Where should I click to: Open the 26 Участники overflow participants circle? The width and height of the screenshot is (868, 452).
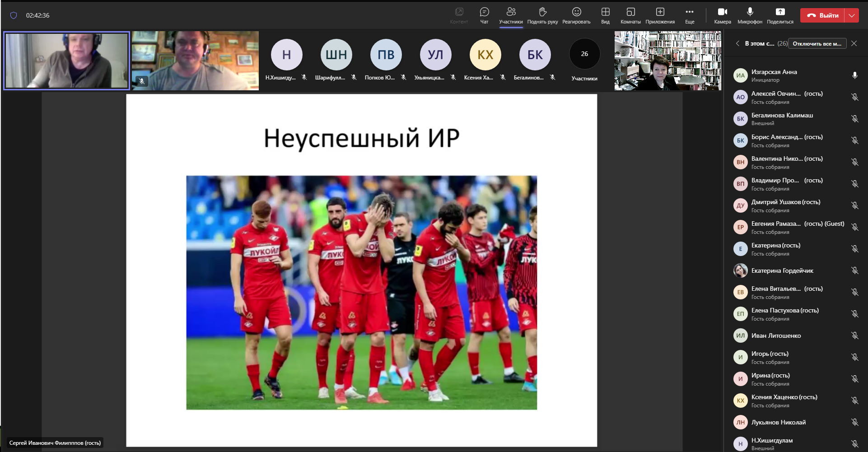tap(584, 54)
